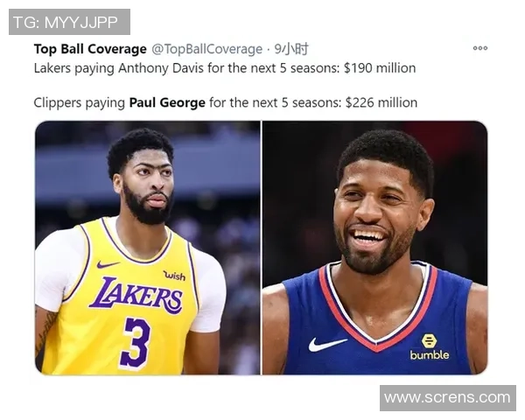Click the 9小时 tweet timestamp
This screenshot has height=420, width=525.
pyautogui.click(x=291, y=49)
